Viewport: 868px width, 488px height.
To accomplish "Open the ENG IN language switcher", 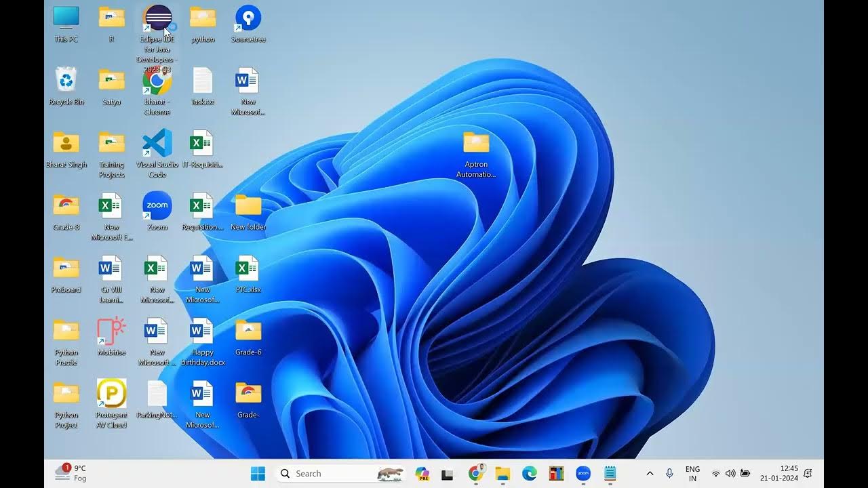I will (x=692, y=474).
